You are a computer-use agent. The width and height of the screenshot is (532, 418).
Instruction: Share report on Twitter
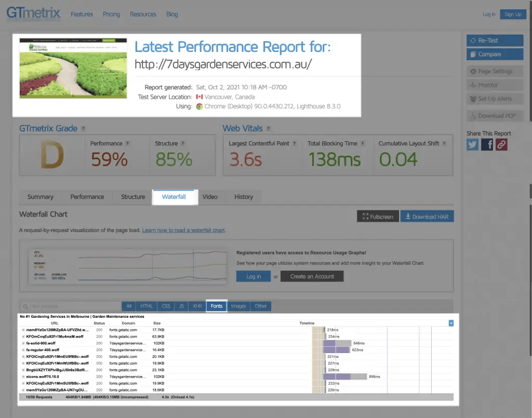click(472, 144)
